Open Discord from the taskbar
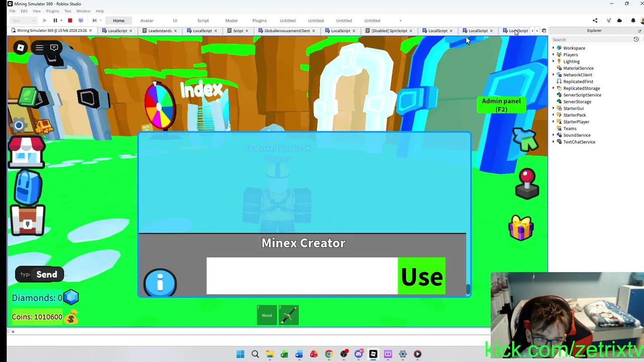 (x=358, y=354)
